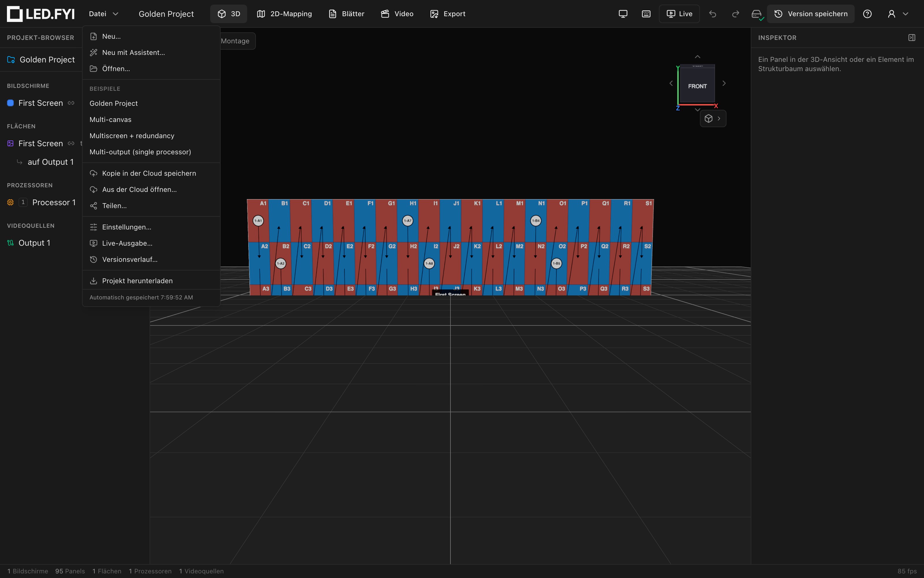This screenshot has height=578, width=924.
Task: Open the 'Multiscreen + redundancy' example
Action: [151, 136]
